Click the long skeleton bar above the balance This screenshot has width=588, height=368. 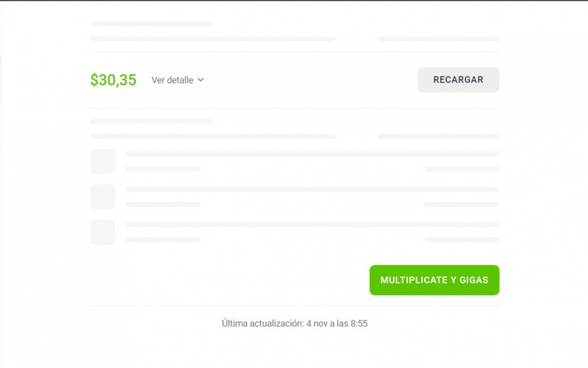tap(212, 39)
